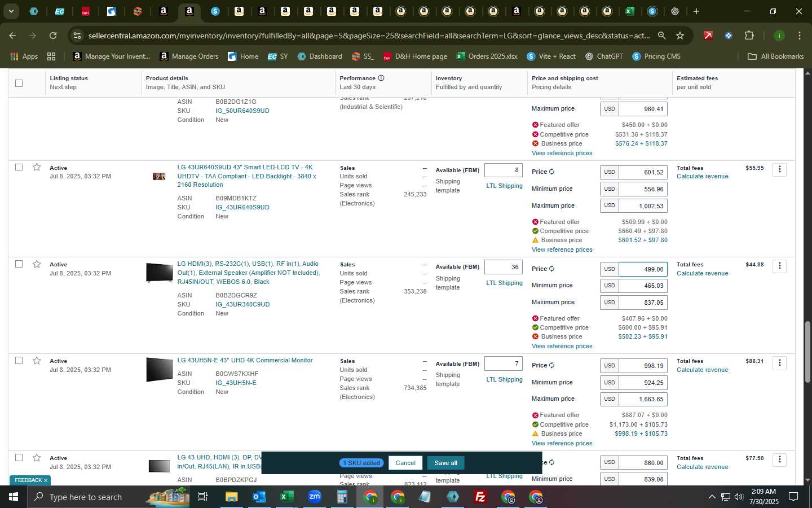Show hidden system tray icons

pos(712,497)
